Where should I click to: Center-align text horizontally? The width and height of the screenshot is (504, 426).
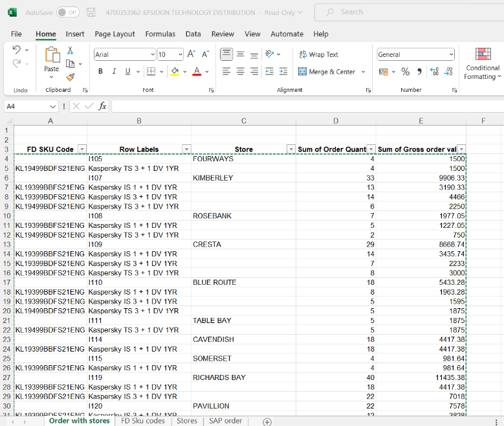(240, 72)
